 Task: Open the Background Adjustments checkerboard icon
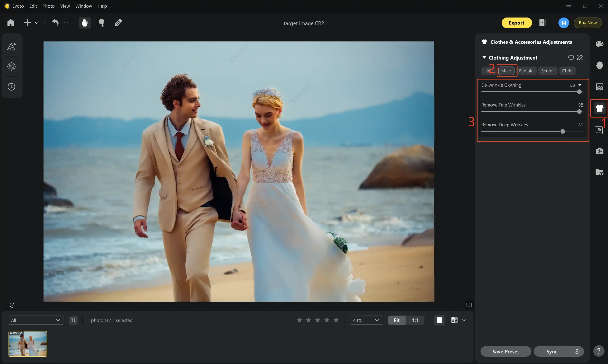click(x=599, y=87)
